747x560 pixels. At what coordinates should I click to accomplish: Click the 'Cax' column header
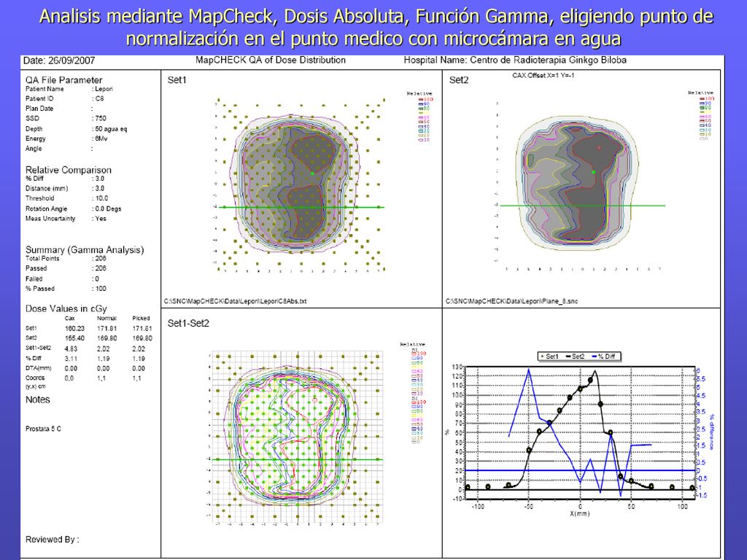(x=69, y=318)
